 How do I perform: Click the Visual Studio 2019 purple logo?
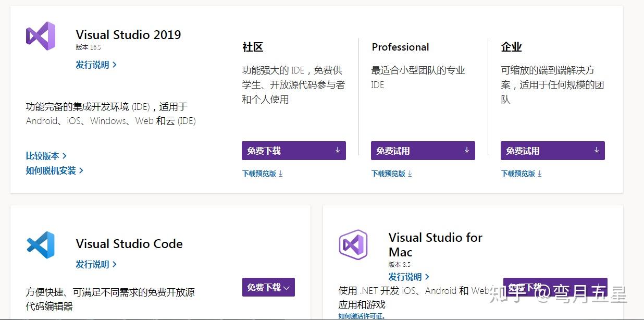41,36
